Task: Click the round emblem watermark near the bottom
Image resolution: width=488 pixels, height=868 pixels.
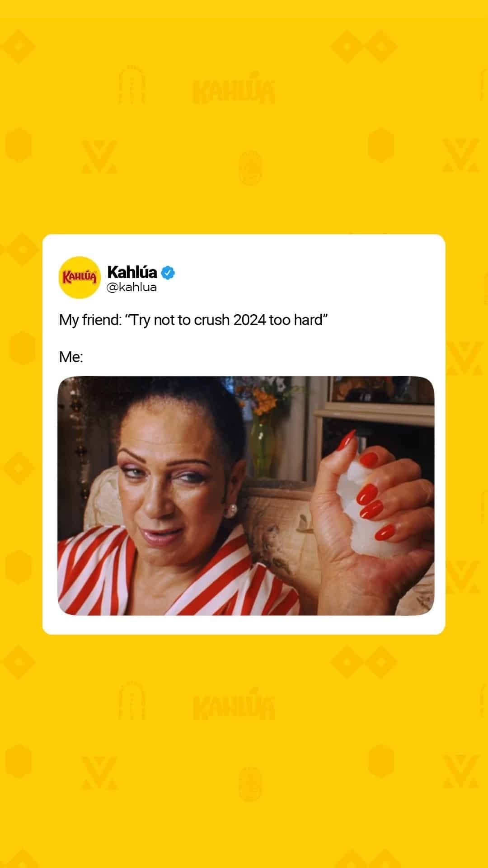Action: 250,783
